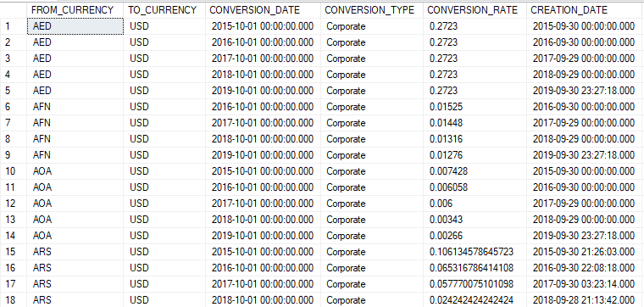Click the ARS cell in row 15

pos(75,252)
